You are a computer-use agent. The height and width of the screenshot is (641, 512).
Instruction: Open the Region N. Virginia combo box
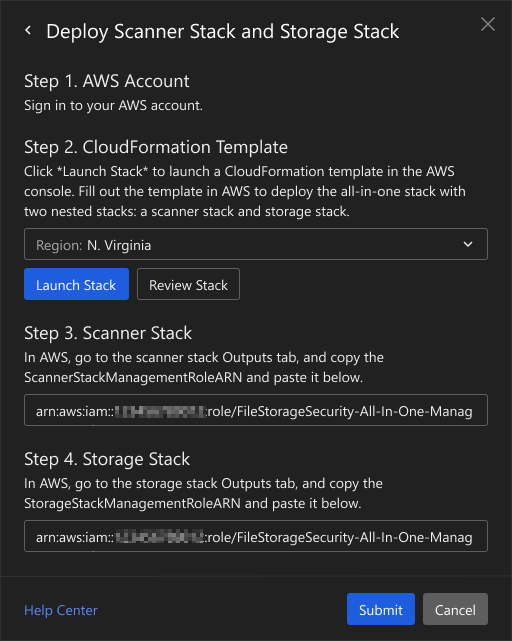pyautogui.click(x=256, y=244)
